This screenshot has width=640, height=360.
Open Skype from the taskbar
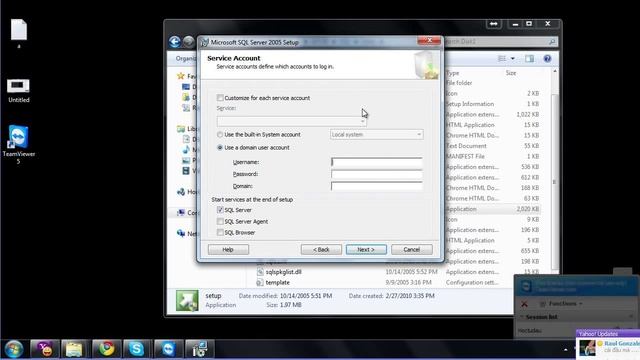click(136, 349)
